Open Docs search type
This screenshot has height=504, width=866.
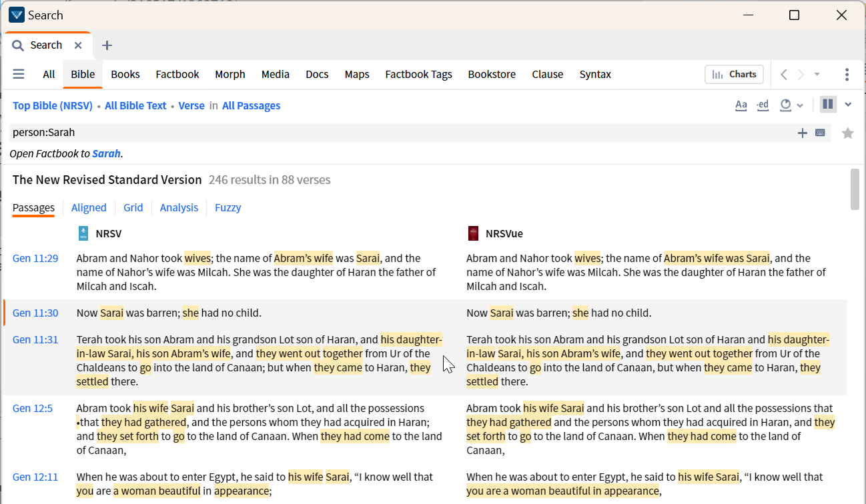point(317,74)
